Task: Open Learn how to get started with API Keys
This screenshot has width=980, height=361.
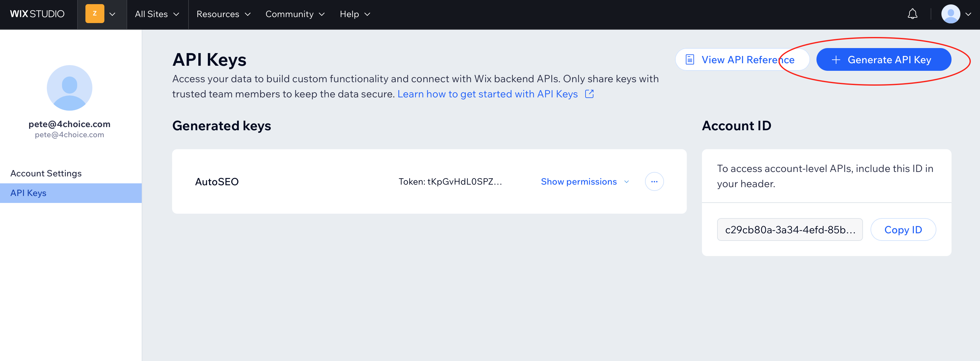Action: 487,94
